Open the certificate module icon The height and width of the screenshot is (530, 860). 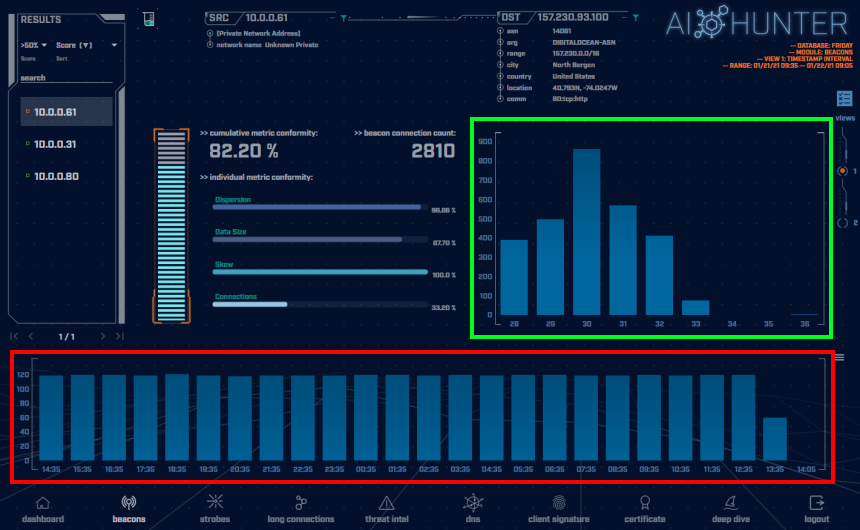(645, 503)
